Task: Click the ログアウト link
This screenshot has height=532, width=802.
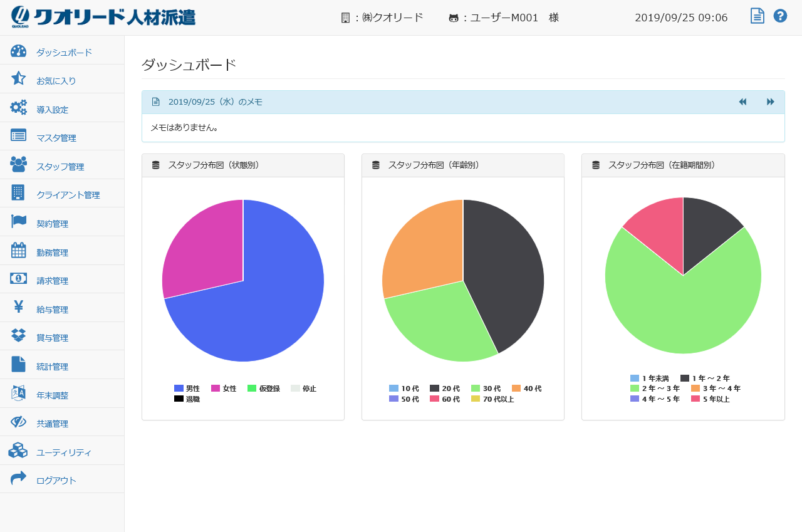Action: click(x=56, y=481)
